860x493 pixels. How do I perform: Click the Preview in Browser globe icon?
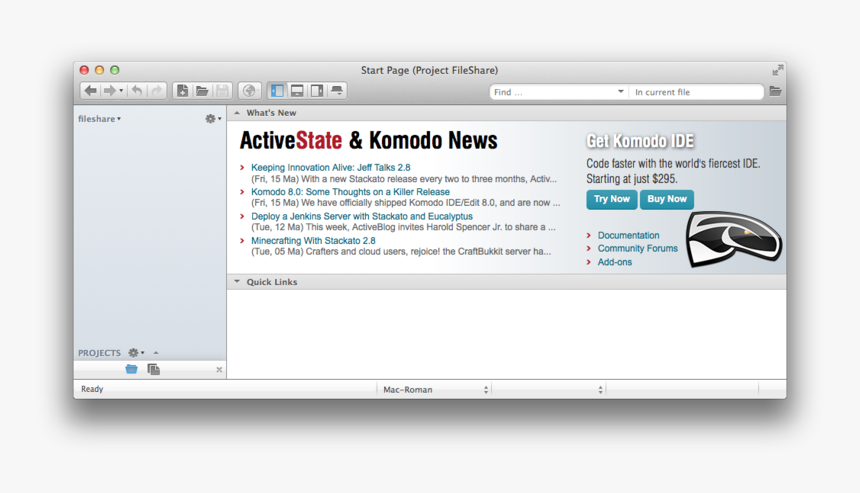coord(250,91)
